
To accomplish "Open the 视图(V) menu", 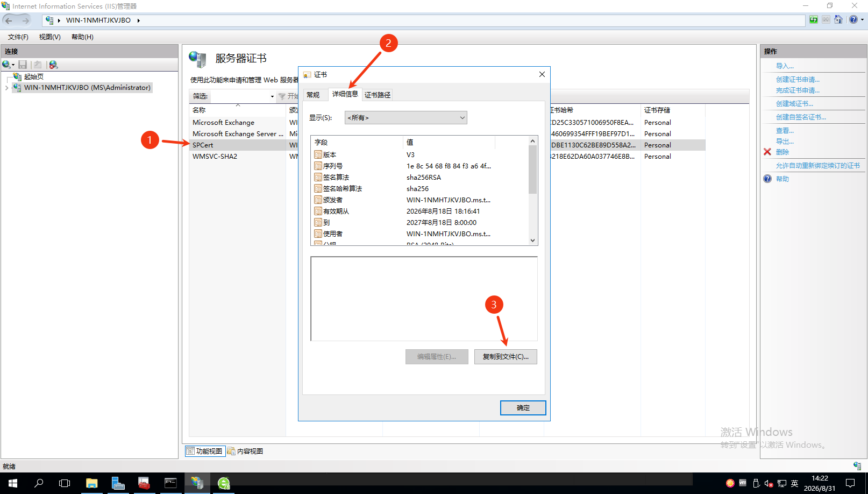I will coord(50,37).
